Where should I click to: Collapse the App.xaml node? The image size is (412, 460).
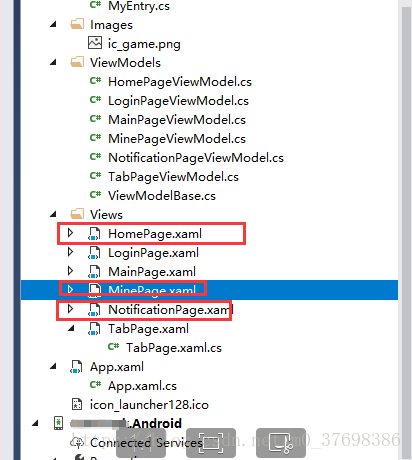tap(53, 367)
